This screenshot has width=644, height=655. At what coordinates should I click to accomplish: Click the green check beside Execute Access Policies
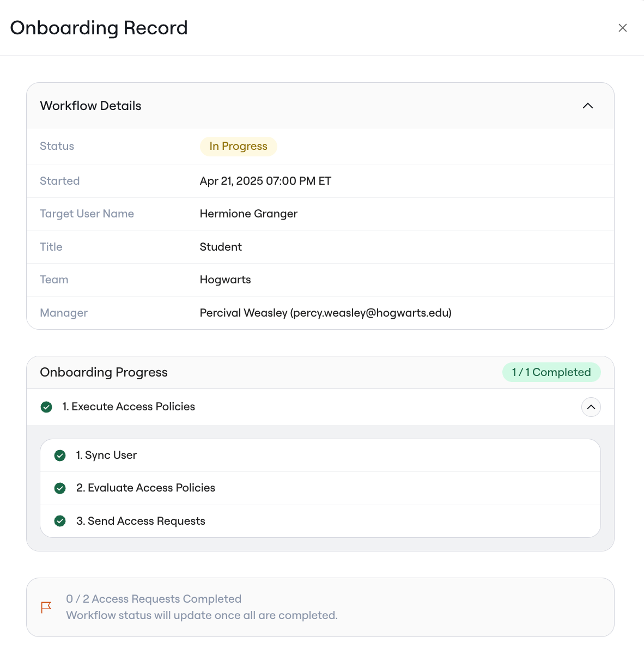tap(46, 407)
